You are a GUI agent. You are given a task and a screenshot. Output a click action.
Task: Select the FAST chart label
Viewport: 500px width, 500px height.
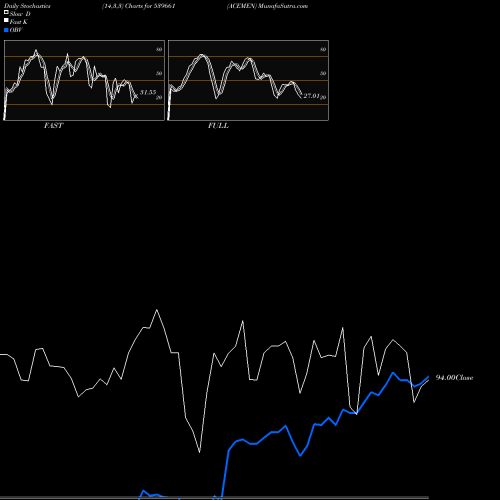[53, 126]
